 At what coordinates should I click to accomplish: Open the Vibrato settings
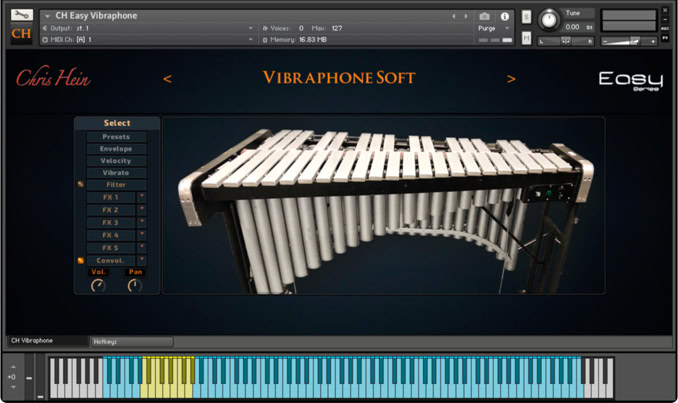click(116, 173)
